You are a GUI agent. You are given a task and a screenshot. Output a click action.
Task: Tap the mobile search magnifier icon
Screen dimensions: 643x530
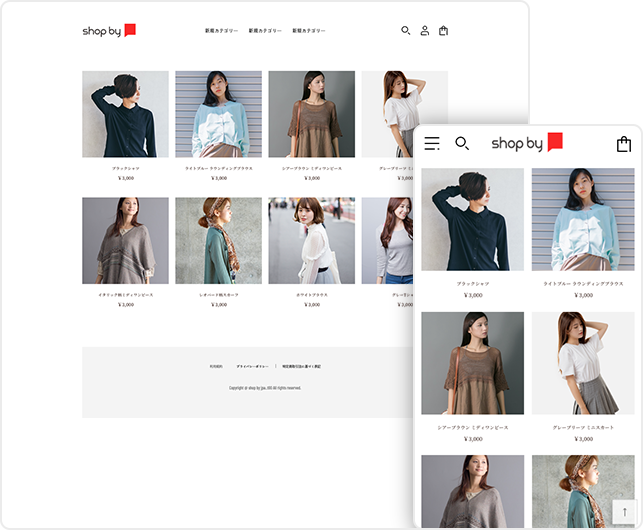pos(462,144)
